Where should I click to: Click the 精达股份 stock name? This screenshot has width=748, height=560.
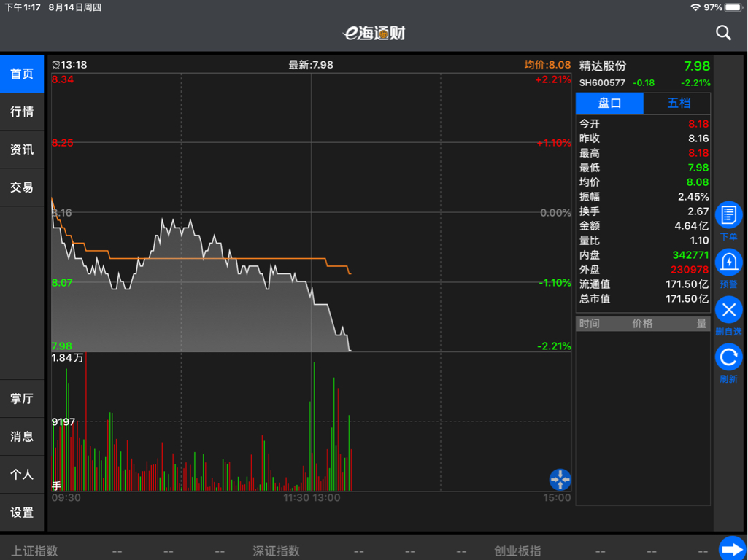click(603, 66)
